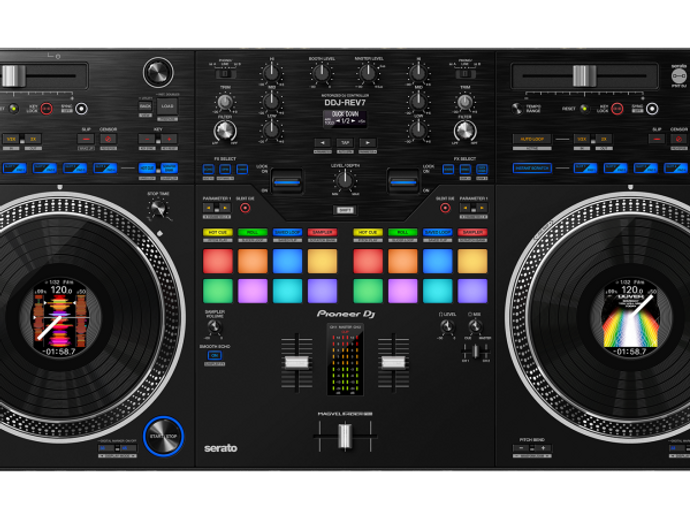Image resolution: width=690 pixels, height=518 pixels.
Task: Click the Serato link button at top right
Action: coord(679,76)
